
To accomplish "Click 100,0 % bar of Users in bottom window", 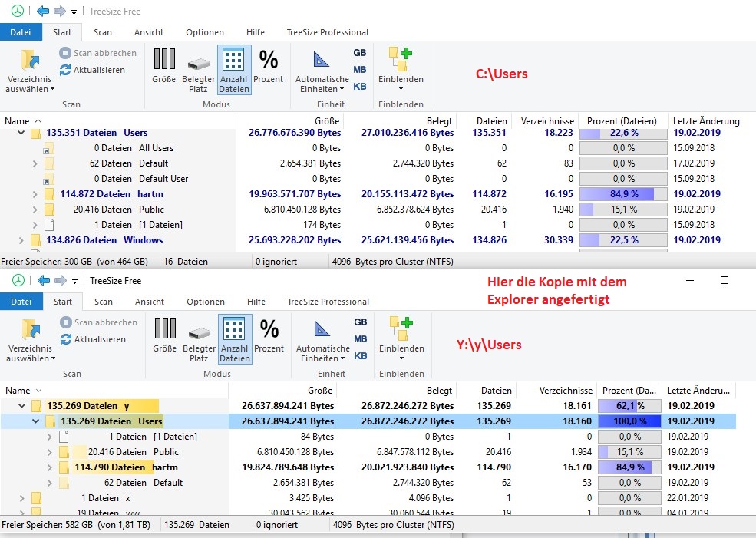I will (629, 421).
